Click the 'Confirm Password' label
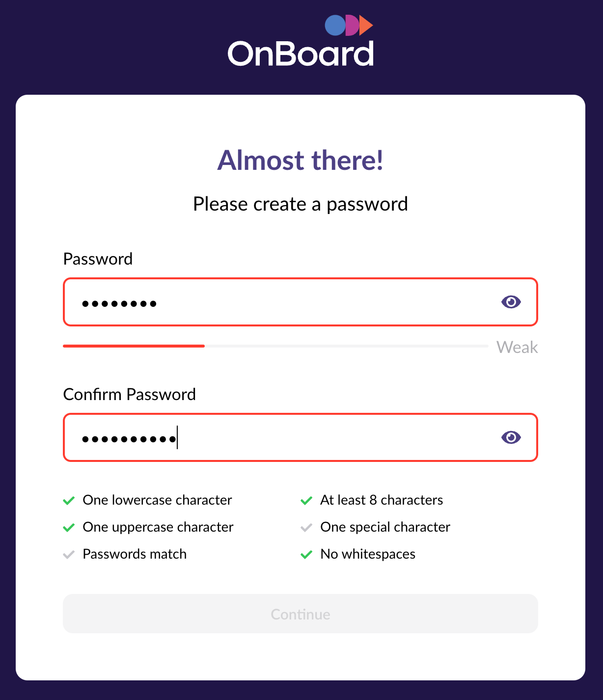603x700 pixels. point(130,394)
